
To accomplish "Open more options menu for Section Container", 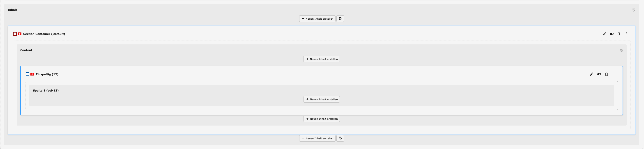I will [626, 34].
